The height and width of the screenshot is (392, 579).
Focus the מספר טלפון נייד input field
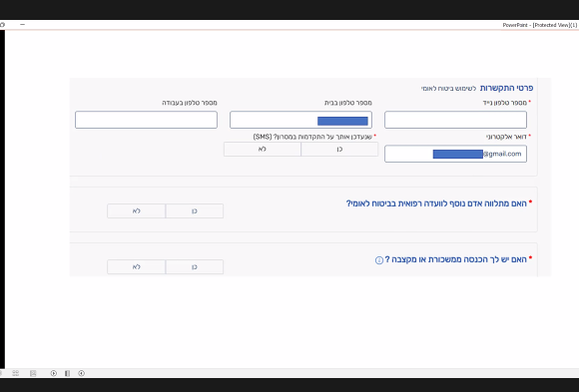coord(455,120)
